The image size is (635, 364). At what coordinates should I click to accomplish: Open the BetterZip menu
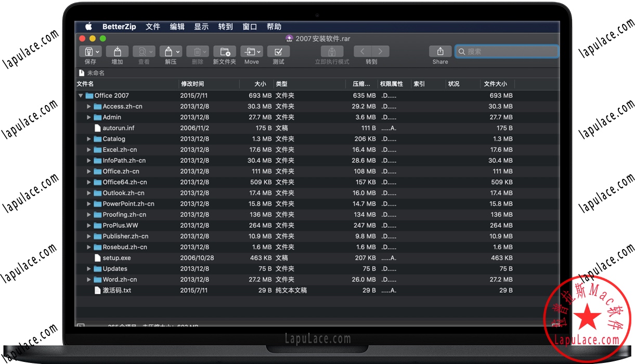119,27
